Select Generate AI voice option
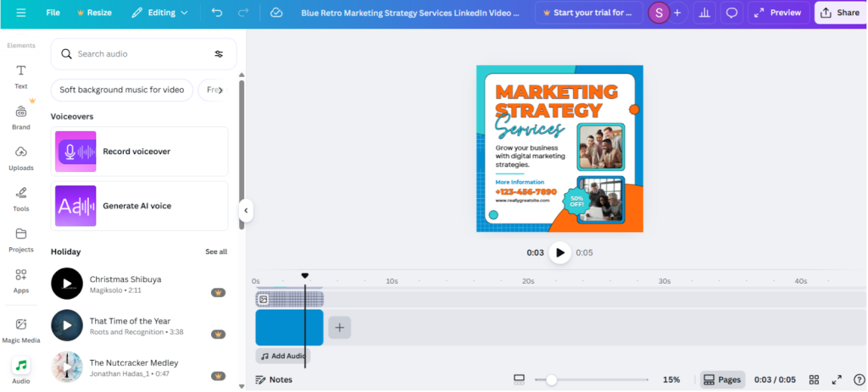 (x=140, y=206)
